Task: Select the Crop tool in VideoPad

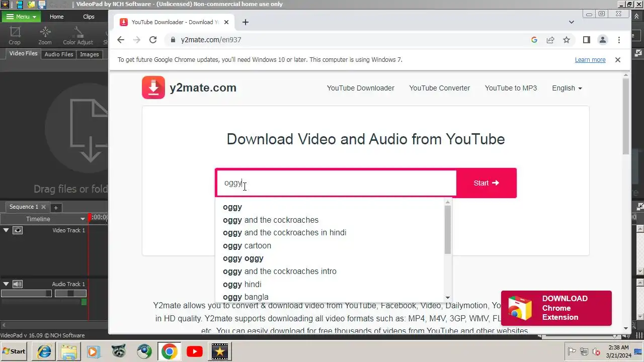Action: (15, 35)
